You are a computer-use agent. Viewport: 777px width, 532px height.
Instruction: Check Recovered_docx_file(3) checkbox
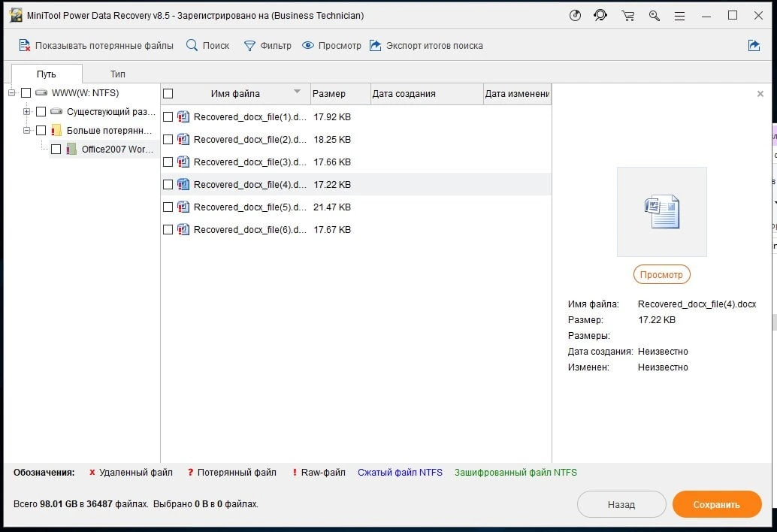coord(168,162)
